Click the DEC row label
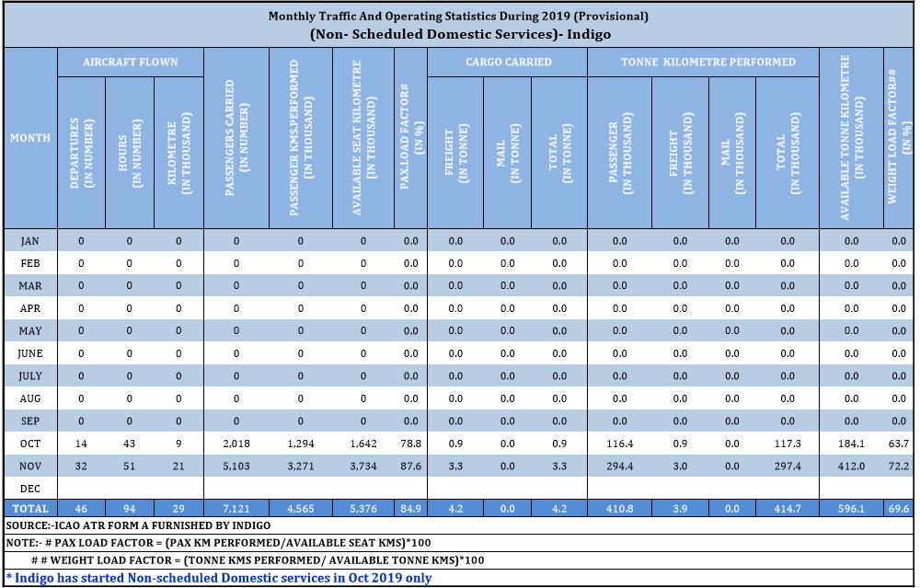The width and height of the screenshot is (920, 588). click(x=29, y=489)
